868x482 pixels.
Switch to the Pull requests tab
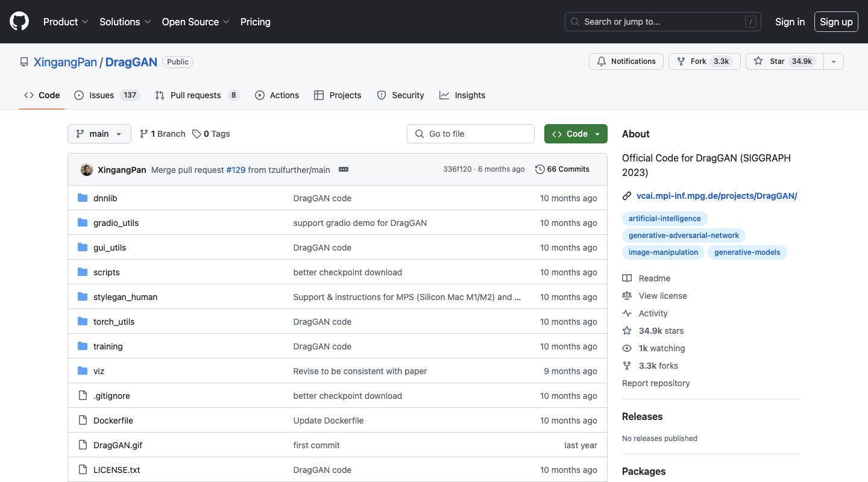pos(197,95)
